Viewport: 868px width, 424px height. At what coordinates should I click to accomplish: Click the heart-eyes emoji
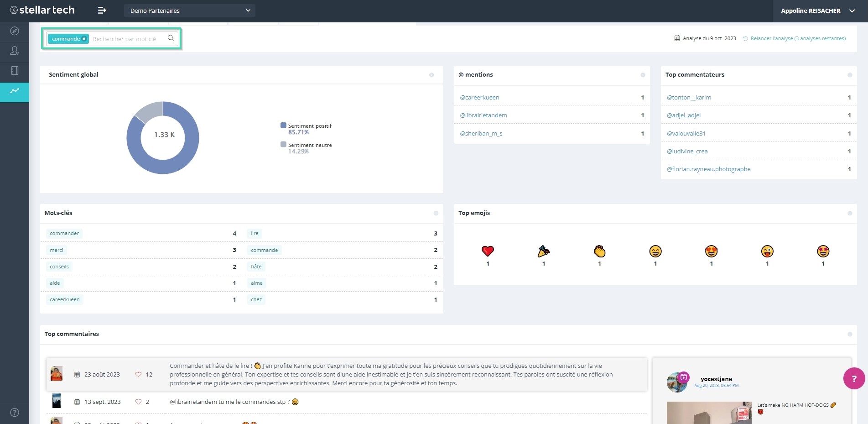point(711,251)
